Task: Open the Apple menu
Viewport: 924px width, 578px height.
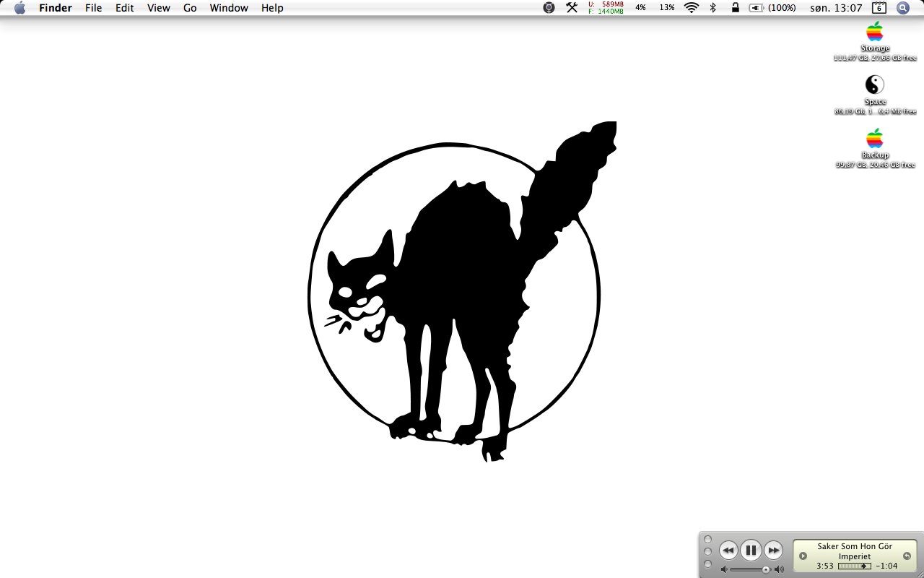Action: [19, 8]
